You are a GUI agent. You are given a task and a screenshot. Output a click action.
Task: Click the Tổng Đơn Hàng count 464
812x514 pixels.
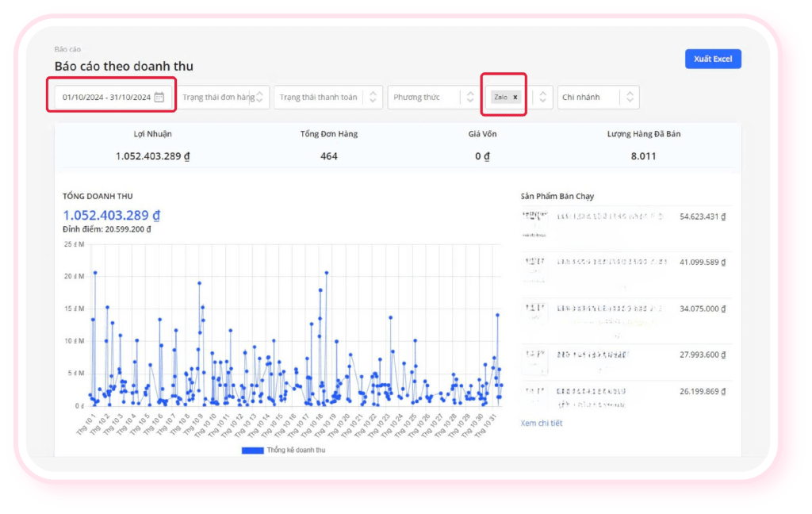pyautogui.click(x=328, y=156)
